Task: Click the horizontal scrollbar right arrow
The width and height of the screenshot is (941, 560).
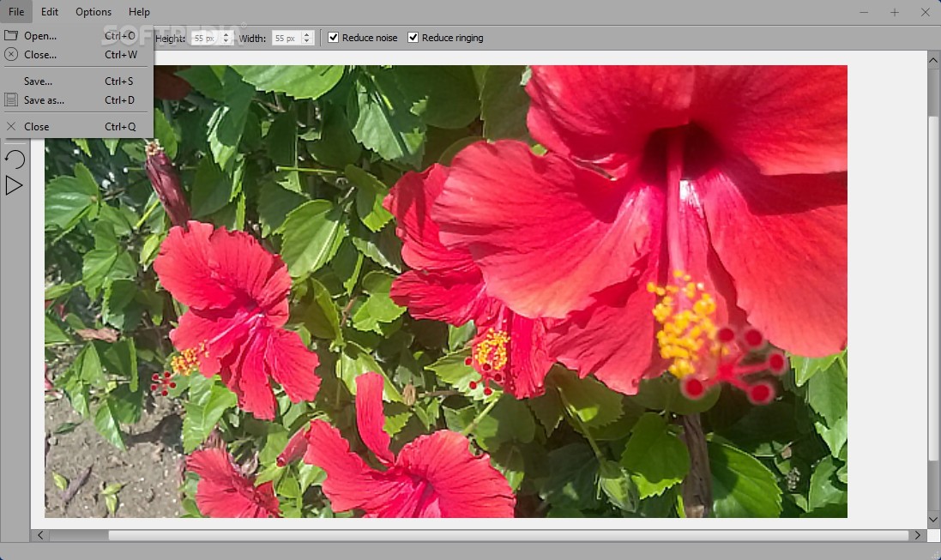Action: (918, 535)
